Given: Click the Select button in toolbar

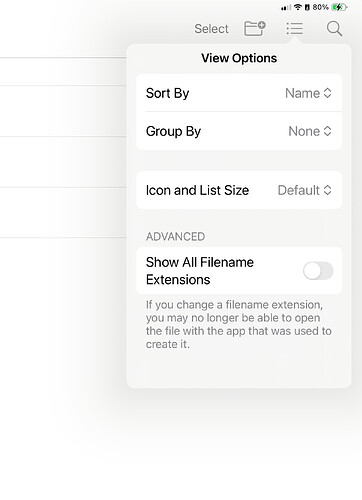Looking at the screenshot, I should click(211, 29).
